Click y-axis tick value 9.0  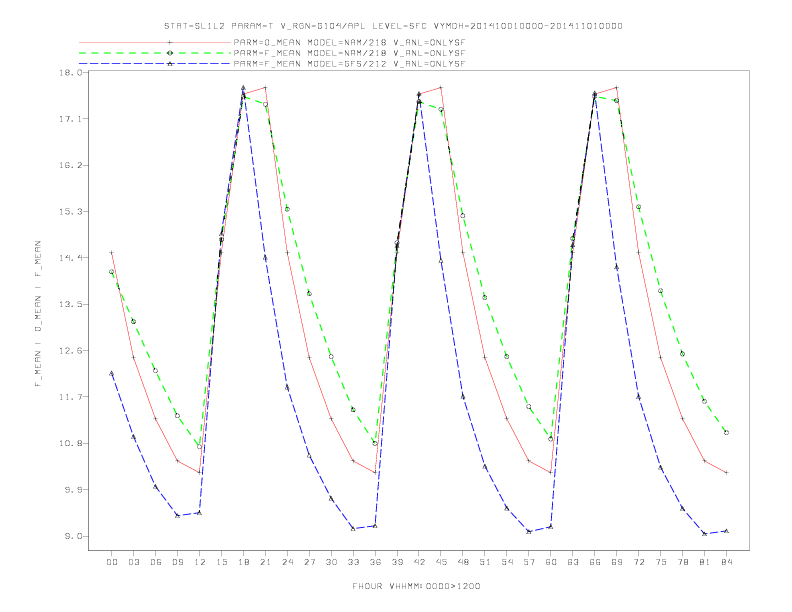click(x=73, y=536)
